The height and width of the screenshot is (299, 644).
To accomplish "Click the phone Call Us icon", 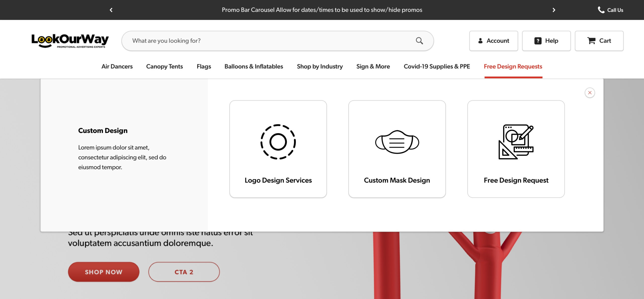I will point(601,10).
